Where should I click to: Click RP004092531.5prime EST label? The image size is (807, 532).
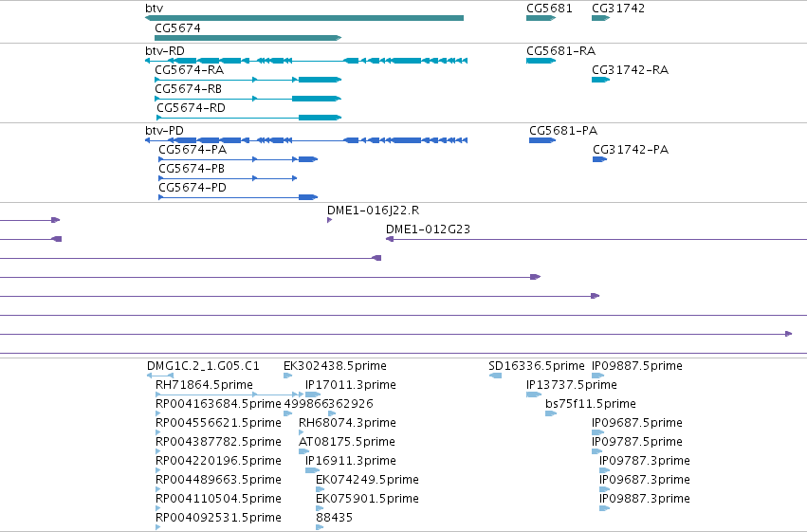[x=218, y=518]
